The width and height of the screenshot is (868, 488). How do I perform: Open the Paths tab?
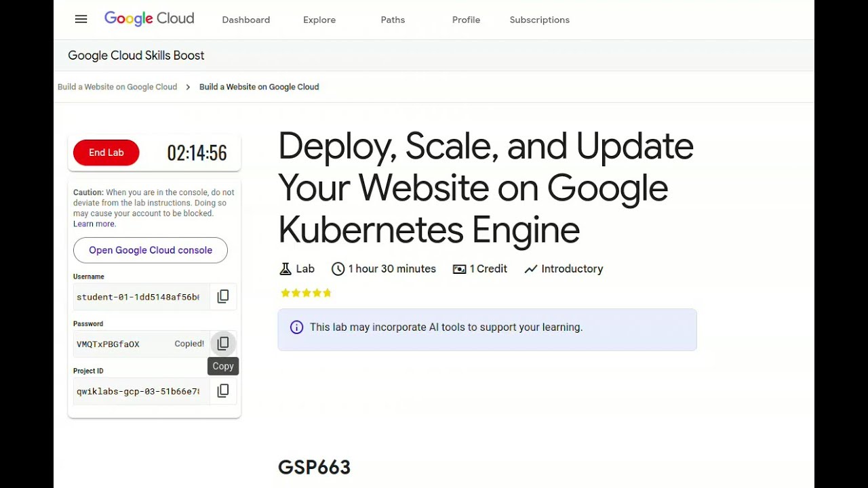coord(393,20)
